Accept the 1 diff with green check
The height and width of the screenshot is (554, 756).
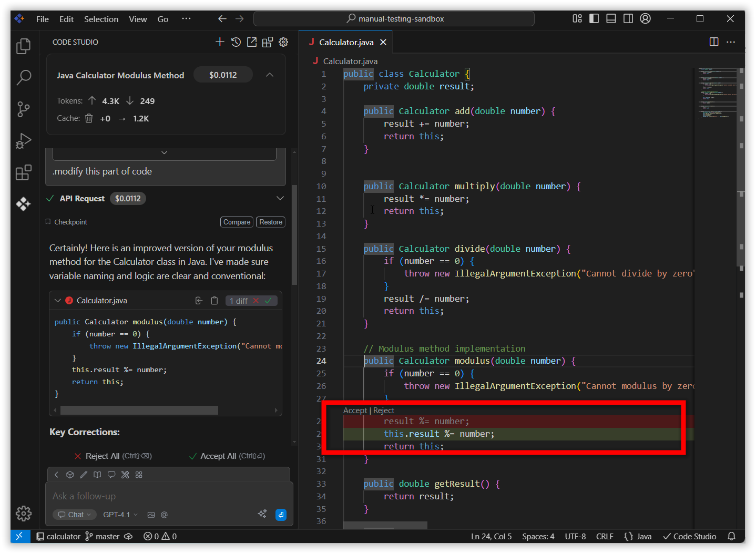click(x=268, y=301)
